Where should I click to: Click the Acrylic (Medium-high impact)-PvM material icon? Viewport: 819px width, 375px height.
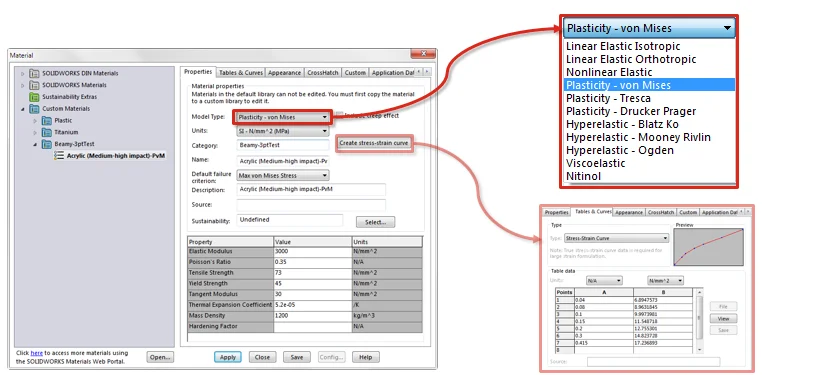59,156
